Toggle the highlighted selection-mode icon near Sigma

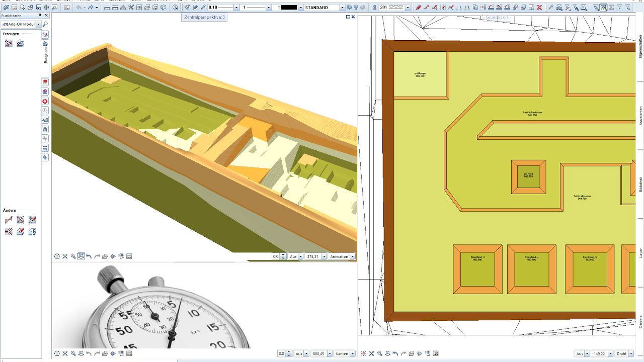coord(603,8)
